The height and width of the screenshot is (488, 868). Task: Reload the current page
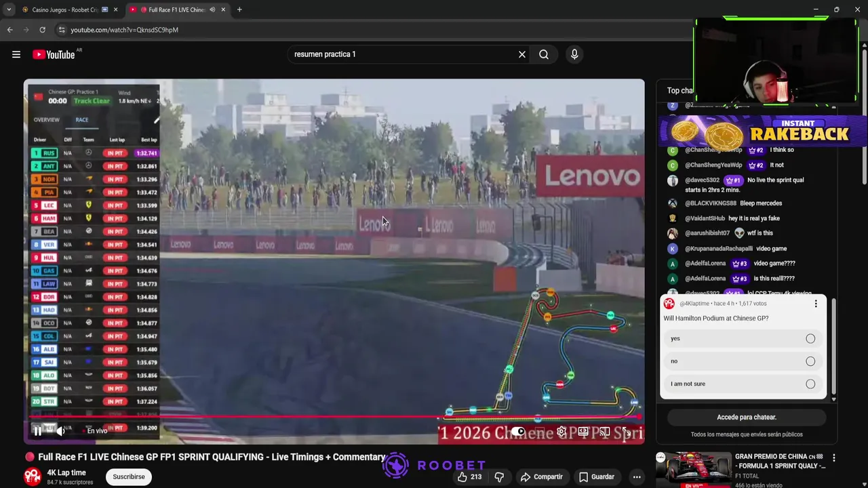click(x=42, y=30)
